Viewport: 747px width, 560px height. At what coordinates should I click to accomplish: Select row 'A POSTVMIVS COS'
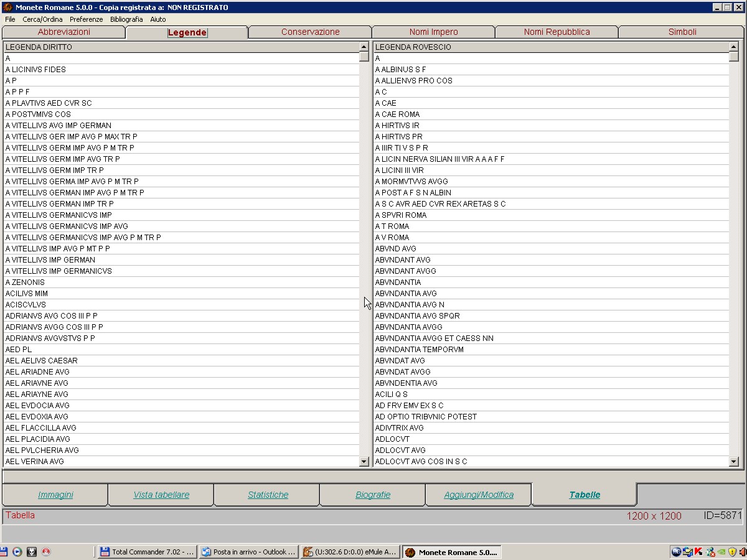[x=181, y=114]
